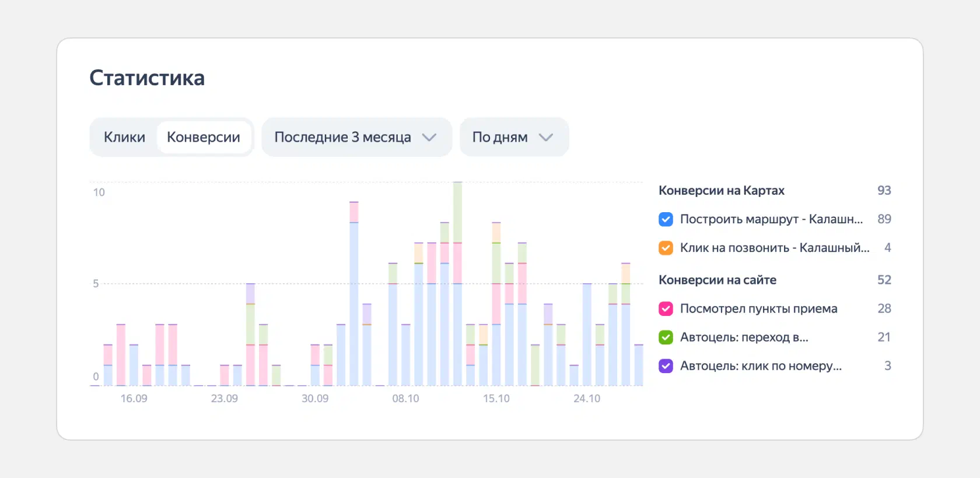
Task: Click the value 28 next to Посмотрел пункты
Action: pyautogui.click(x=884, y=308)
